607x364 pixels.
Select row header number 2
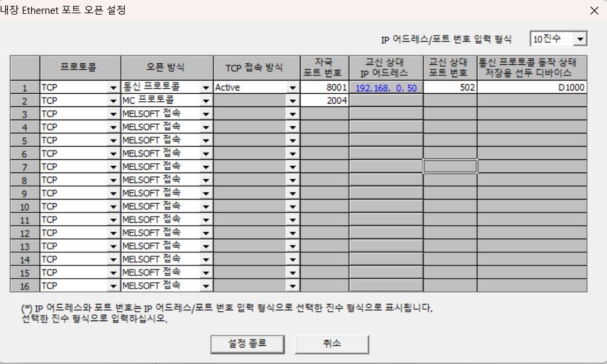click(25, 101)
